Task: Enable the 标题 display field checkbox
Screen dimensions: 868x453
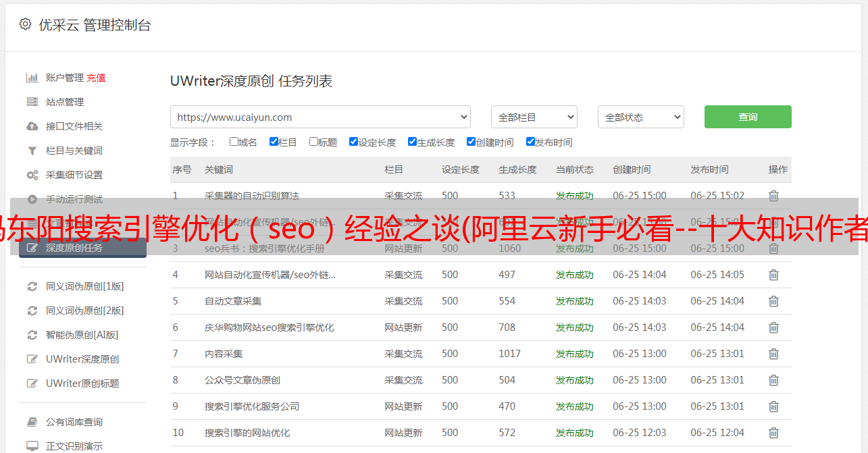Action: pos(313,142)
